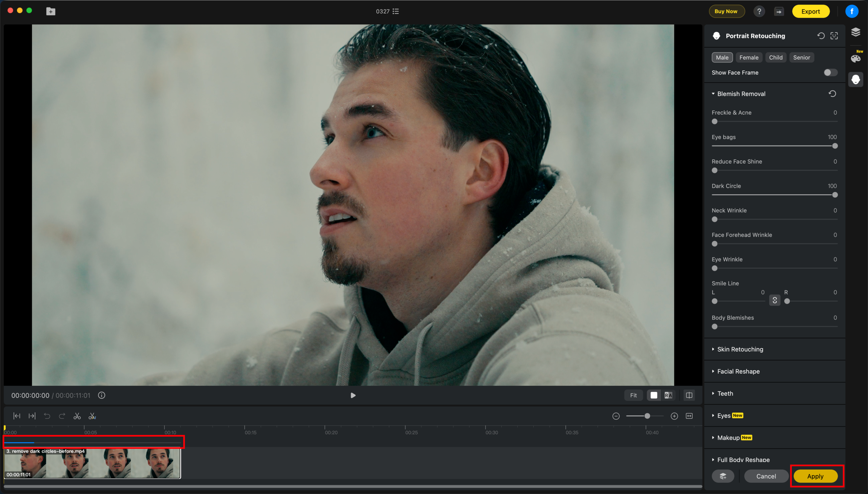Open the layers panel icon in sidebar
Viewport: 868px width, 494px height.
pyautogui.click(x=855, y=32)
